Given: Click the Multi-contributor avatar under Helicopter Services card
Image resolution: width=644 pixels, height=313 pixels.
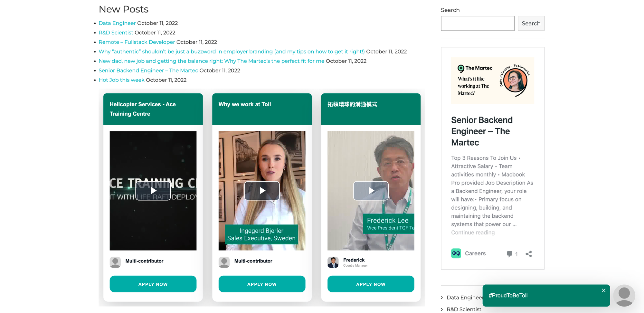Looking at the screenshot, I should [x=115, y=262].
